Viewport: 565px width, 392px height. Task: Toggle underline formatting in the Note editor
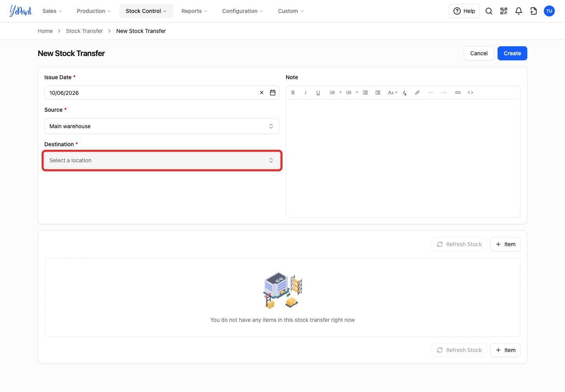(318, 93)
